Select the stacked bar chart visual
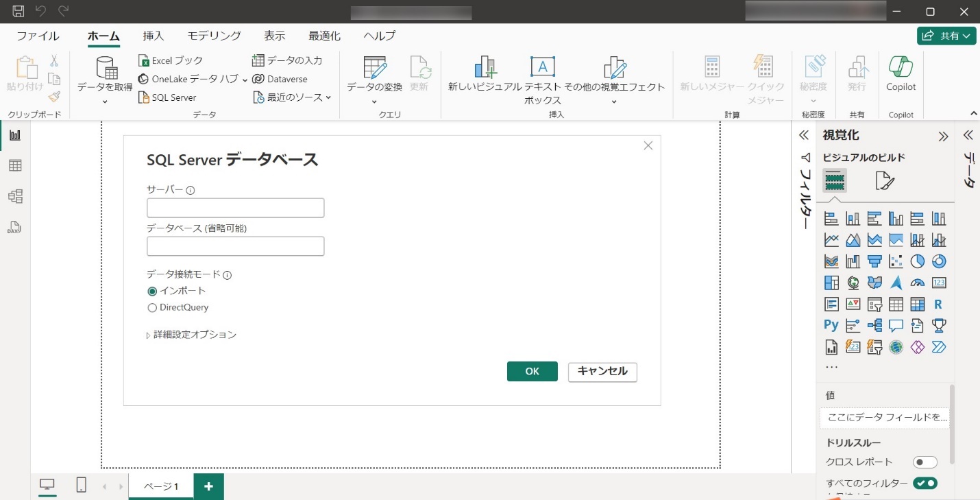 831,219
